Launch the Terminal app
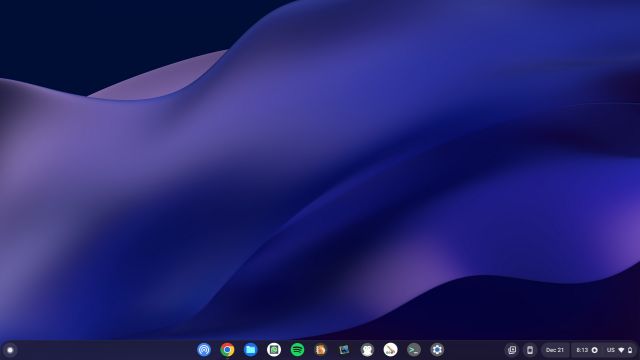 413,350
